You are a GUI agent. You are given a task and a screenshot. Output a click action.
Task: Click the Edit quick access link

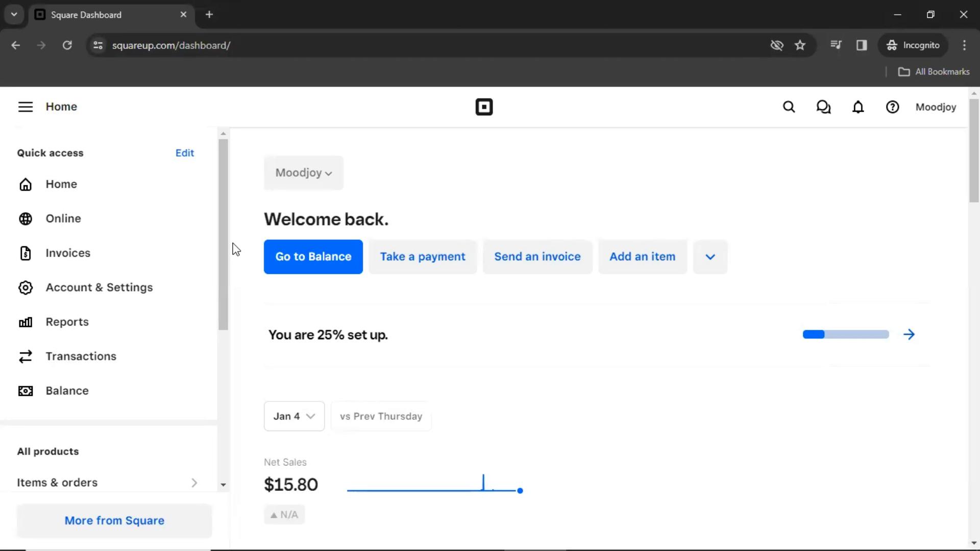tap(184, 152)
